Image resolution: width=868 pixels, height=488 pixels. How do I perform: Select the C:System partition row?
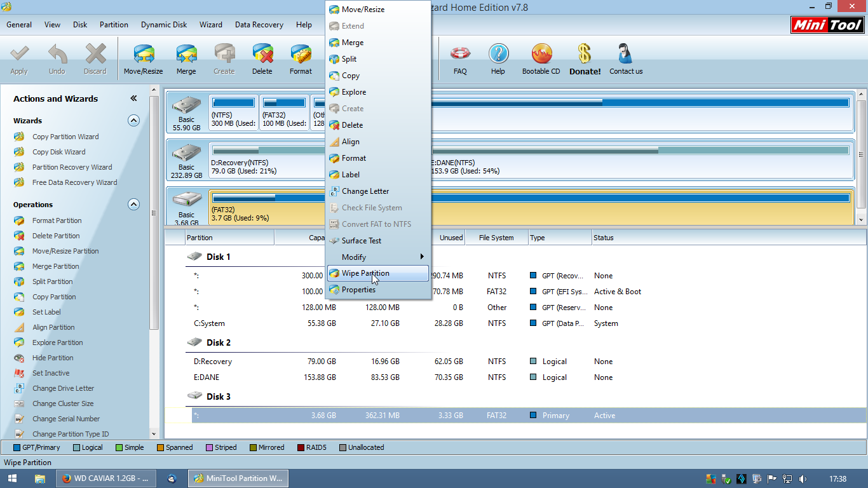(529, 323)
